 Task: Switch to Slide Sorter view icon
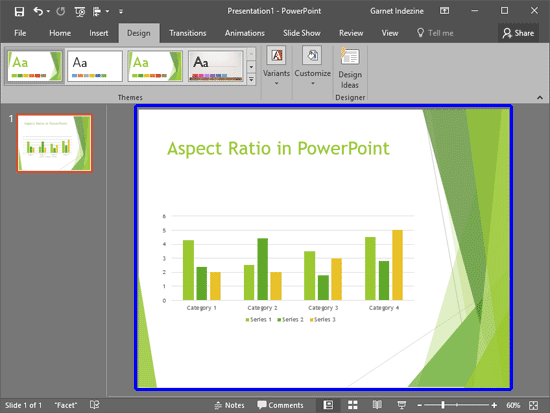pos(353,405)
